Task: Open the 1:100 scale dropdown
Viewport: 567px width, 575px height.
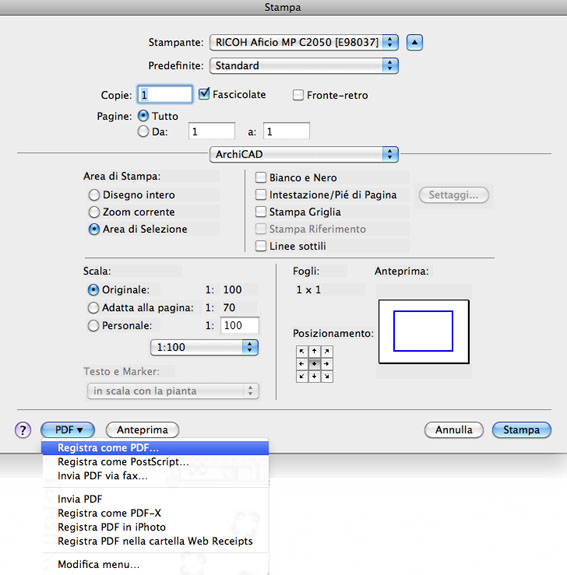Action: (x=204, y=347)
